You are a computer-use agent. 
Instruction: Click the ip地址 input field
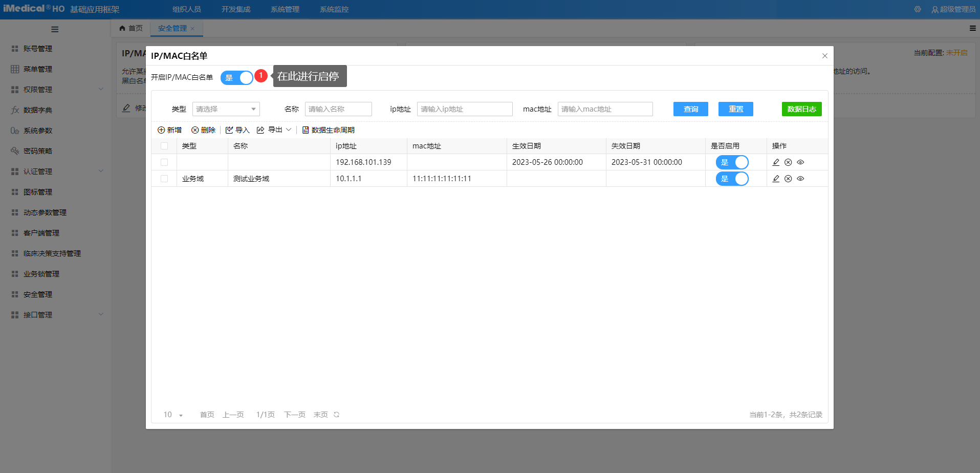(x=464, y=109)
